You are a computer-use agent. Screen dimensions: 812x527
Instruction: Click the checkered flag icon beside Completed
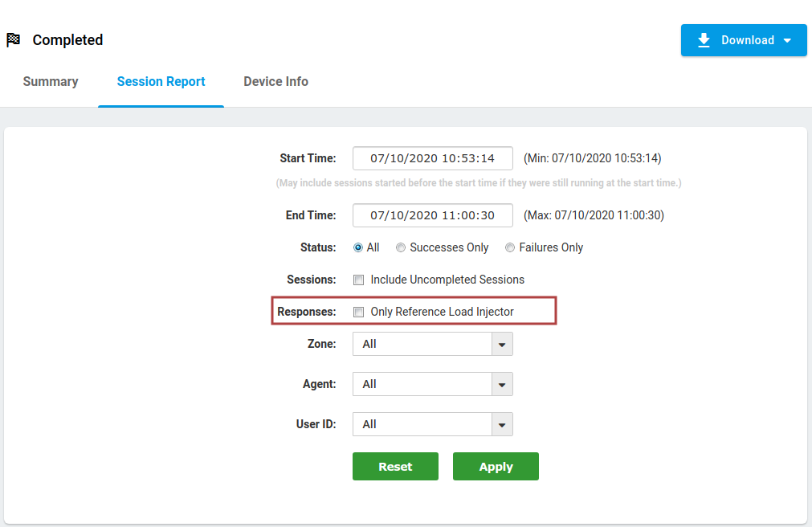pyautogui.click(x=13, y=40)
